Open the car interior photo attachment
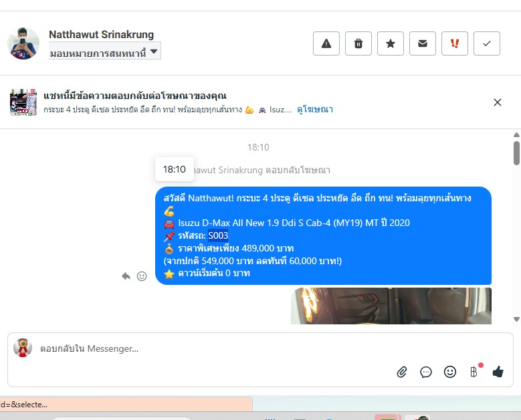 click(391, 306)
